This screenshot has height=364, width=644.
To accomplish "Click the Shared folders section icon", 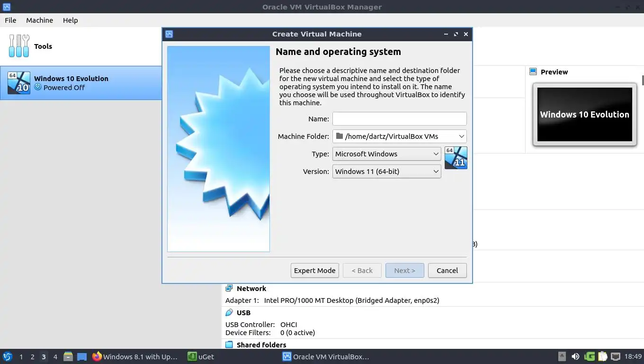I will coord(229,345).
